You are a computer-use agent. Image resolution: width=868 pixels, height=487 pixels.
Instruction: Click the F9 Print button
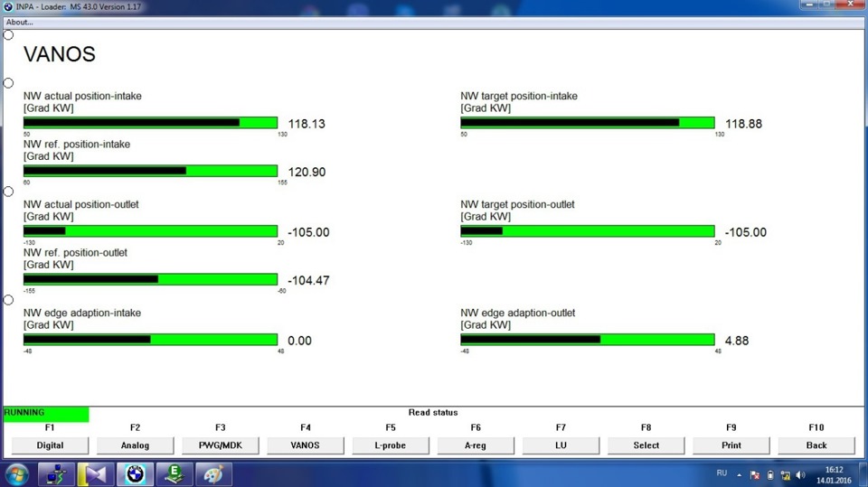point(731,445)
